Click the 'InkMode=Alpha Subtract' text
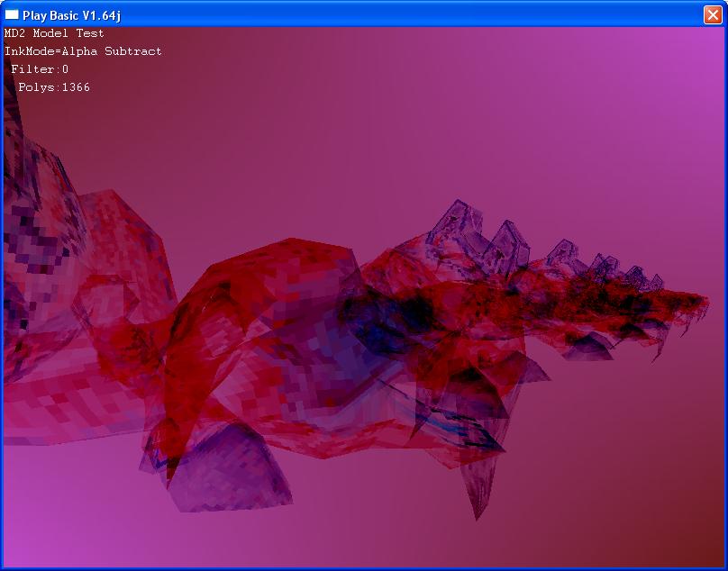The height and width of the screenshot is (571, 728). pos(83,51)
